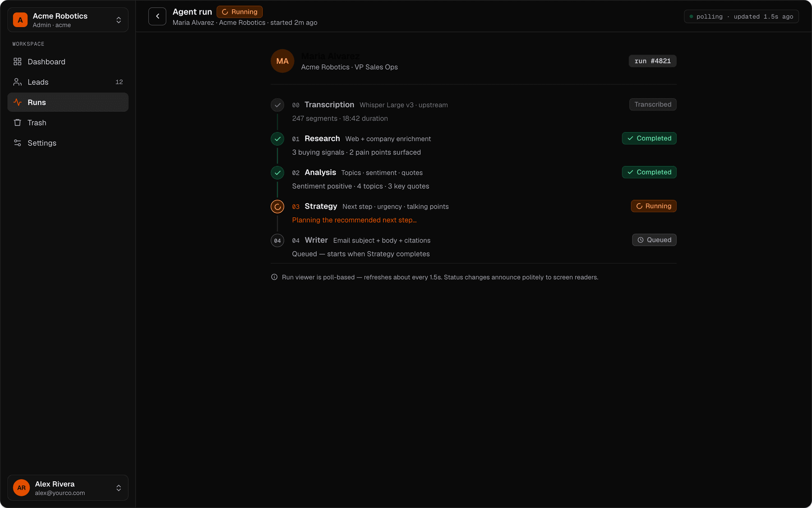Click the info icon beside poll-based note
The width and height of the screenshot is (812, 508).
pos(274,277)
